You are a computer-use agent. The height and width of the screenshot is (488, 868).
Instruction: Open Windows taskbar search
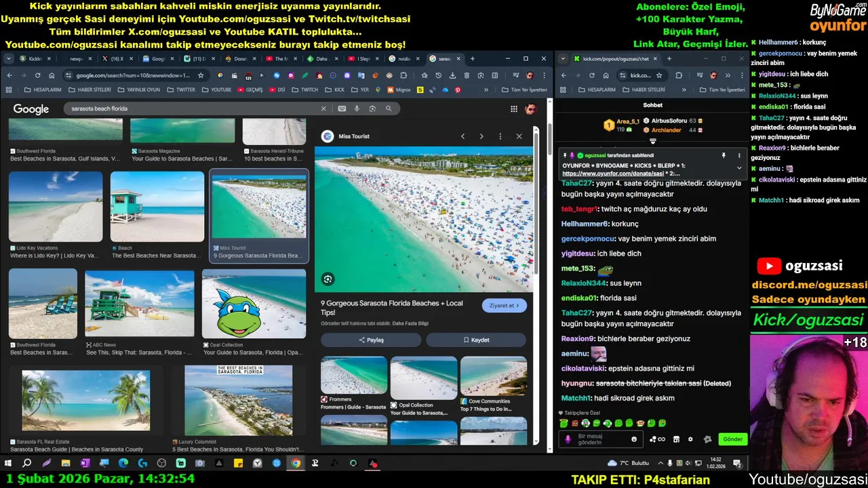point(27,464)
